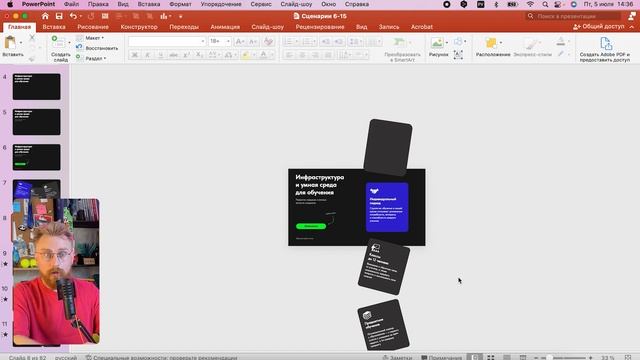Collapse the ribbon with the chevron
The width and height of the screenshot is (640, 360).
[632, 27]
